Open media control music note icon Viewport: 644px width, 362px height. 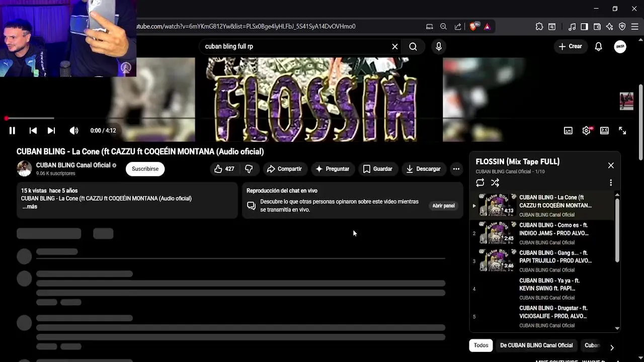click(572, 27)
